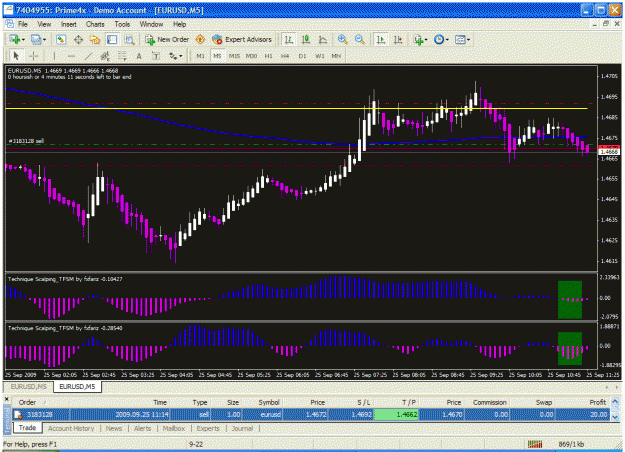625x452 pixels.
Task: Launch MetaEditor yellow diamond icon
Action: pos(200,39)
